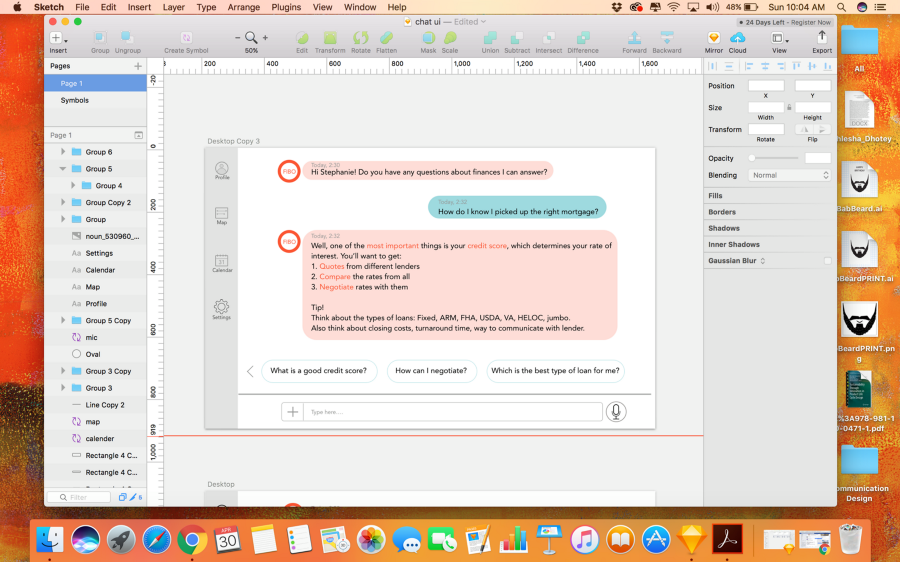This screenshot has width=900, height=562.
Task: Open Finder from the Dock
Action: click(x=50, y=540)
